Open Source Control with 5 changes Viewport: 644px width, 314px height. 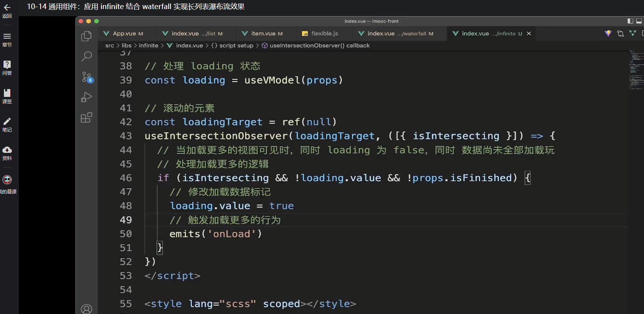coord(87,77)
